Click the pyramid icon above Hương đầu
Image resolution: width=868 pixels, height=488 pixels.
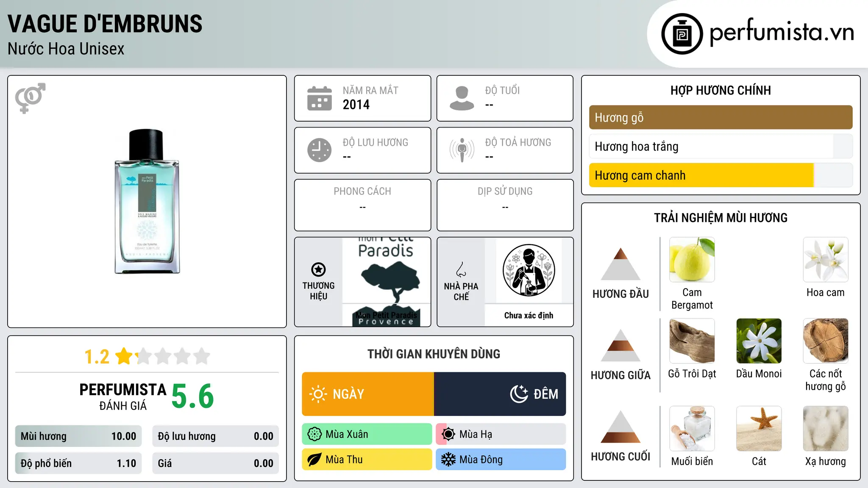(620, 264)
